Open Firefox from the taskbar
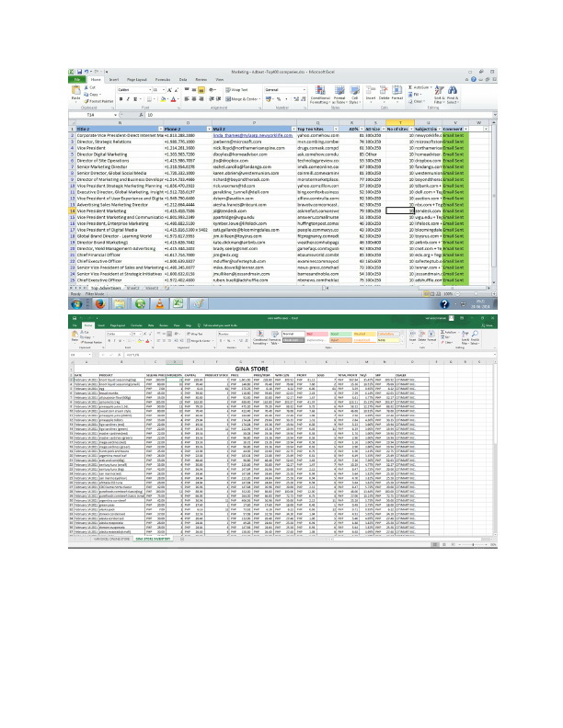Viewport: 563px width, 728px height. (100, 303)
